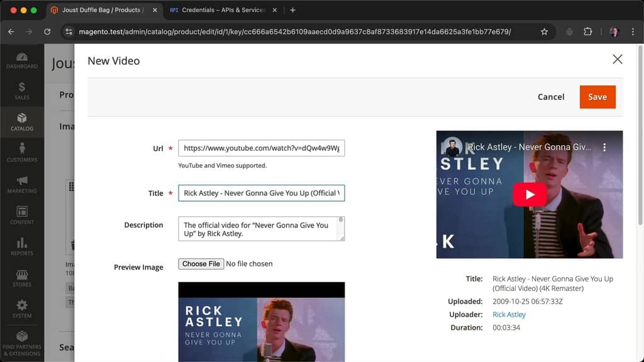The width and height of the screenshot is (644, 362).
Task: Open the browser extensions puzzle icon
Action: pyautogui.click(x=588, y=31)
